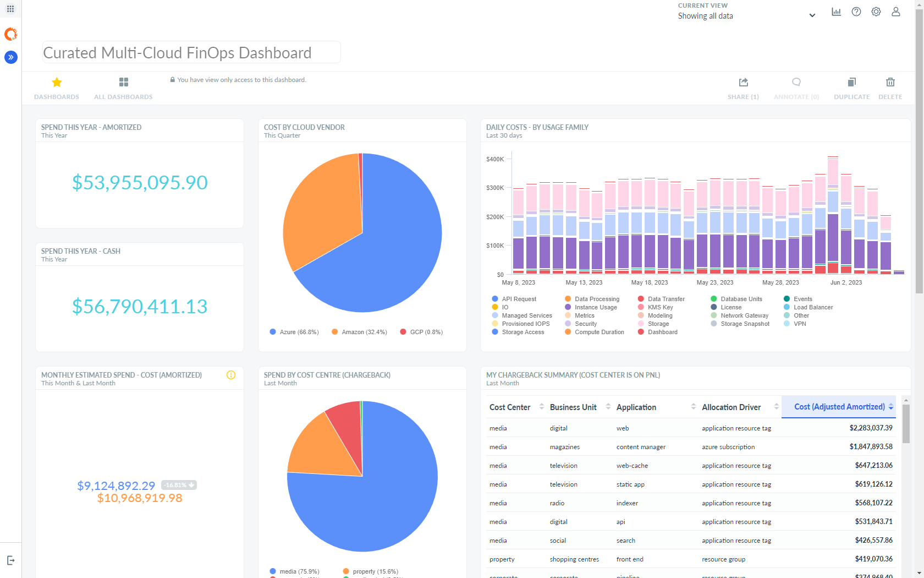Expand the collapsed left sidebar
924x578 pixels.
point(10,57)
